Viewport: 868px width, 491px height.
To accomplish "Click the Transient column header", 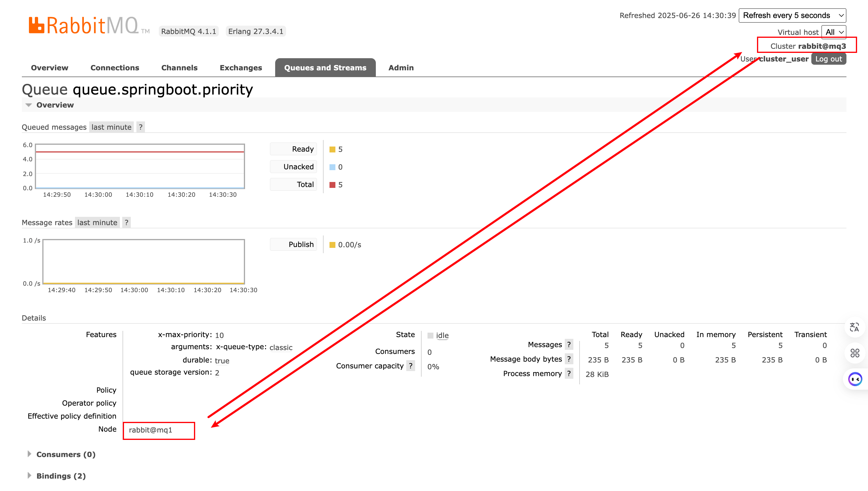I will pyautogui.click(x=810, y=334).
